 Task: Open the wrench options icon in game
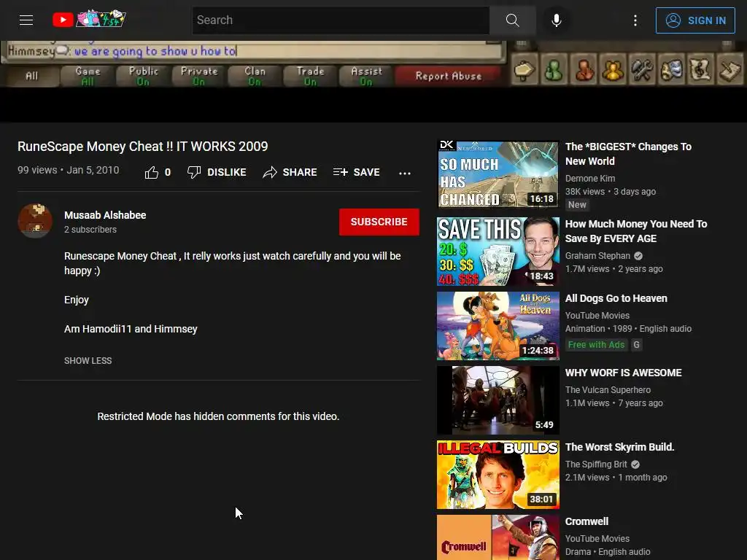642,70
